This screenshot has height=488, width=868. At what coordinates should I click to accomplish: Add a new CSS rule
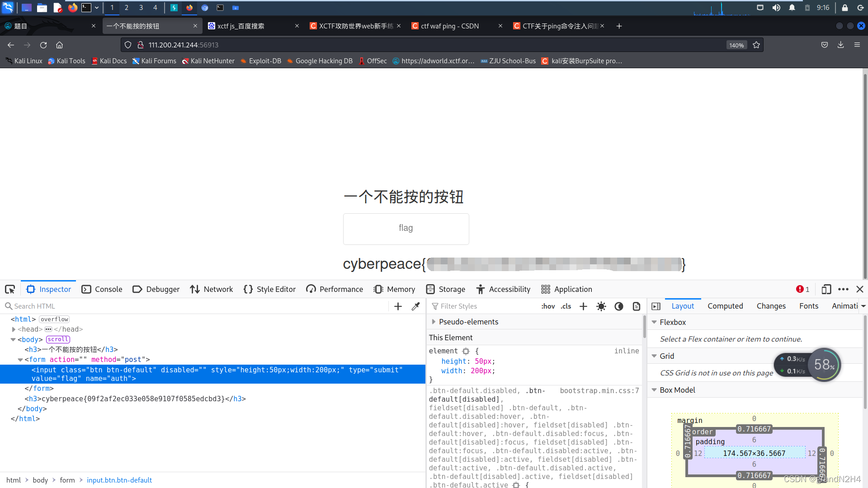(x=583, y=306)
